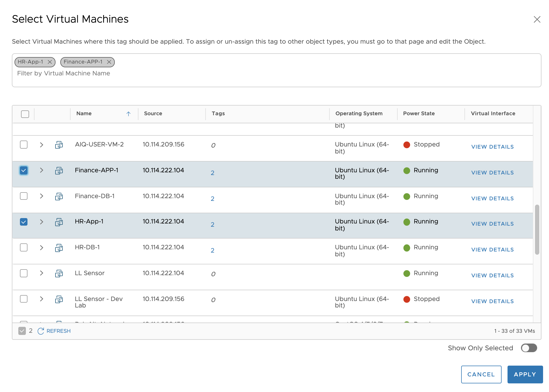Apply the selected virtual machines
The image size is (549, 392).
click(x=525, y=374)
